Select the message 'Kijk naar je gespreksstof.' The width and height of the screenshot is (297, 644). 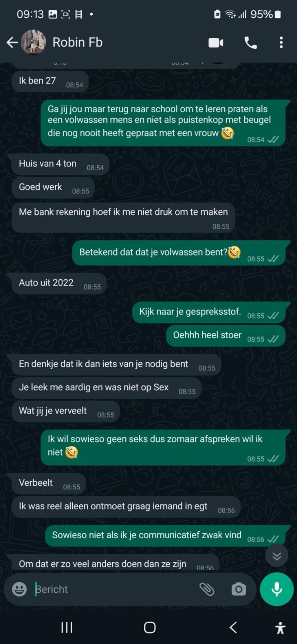pos(209,312)
